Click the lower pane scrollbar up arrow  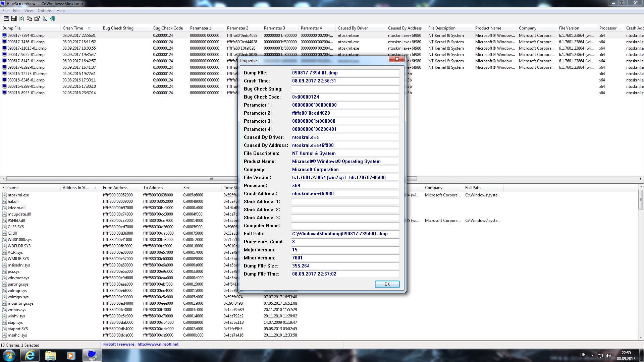(x=641, y=187)
